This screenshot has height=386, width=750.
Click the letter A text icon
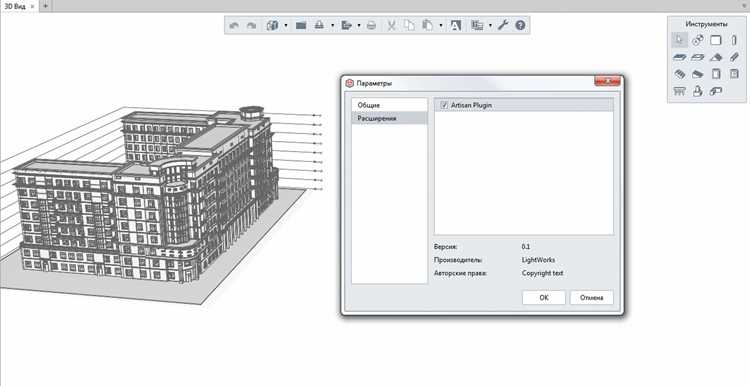click(x=455, y=25)
